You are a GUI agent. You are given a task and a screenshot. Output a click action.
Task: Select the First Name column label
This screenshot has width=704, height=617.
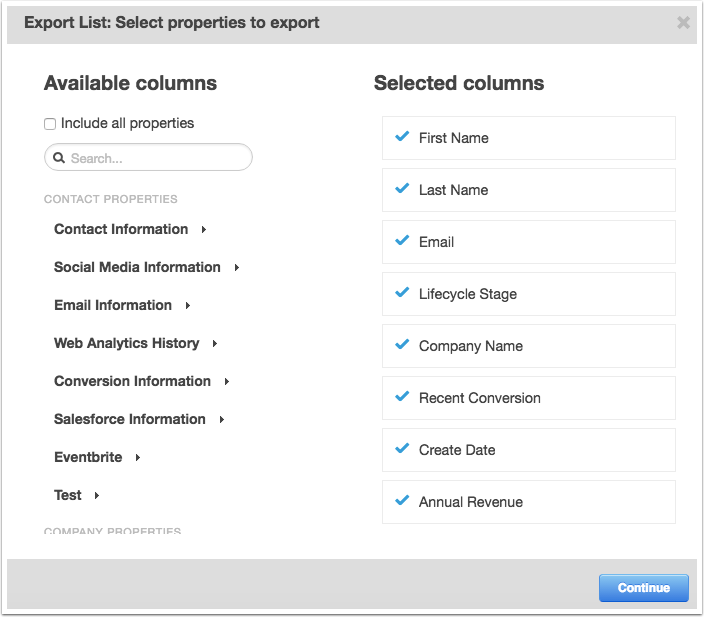point(453,138)
